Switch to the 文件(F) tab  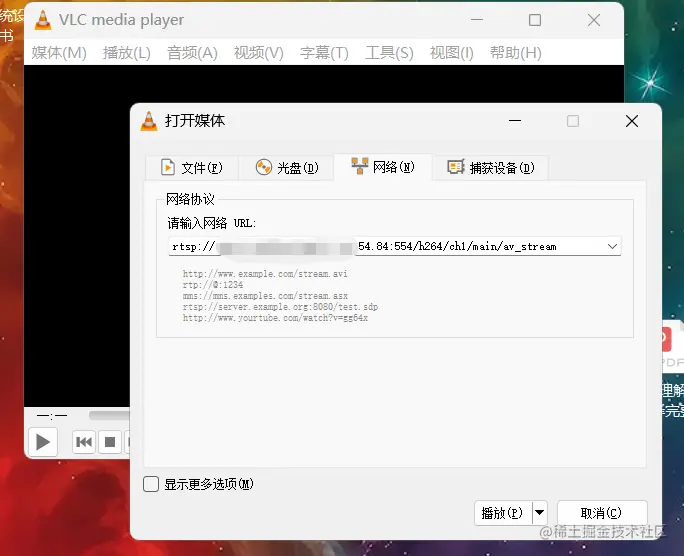coord(192,167)
